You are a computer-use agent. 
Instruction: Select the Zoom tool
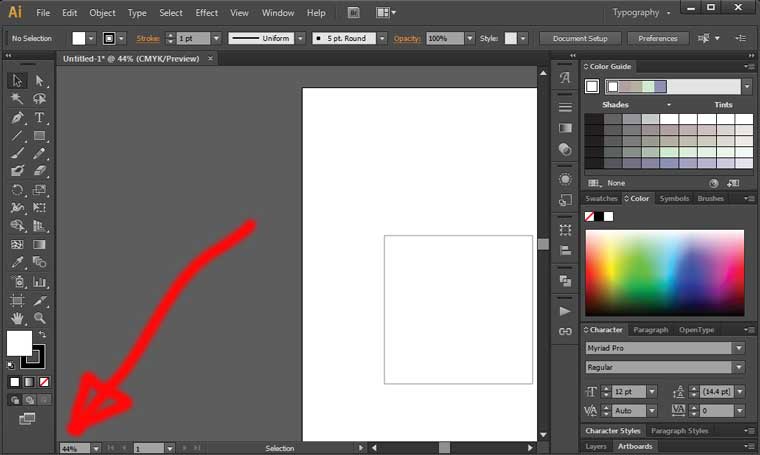tap(39, 318)
